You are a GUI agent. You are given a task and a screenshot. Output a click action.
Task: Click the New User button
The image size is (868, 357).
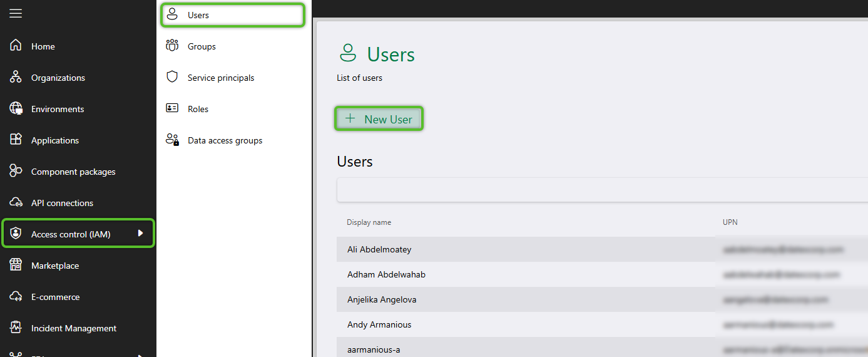pos(379,119)
